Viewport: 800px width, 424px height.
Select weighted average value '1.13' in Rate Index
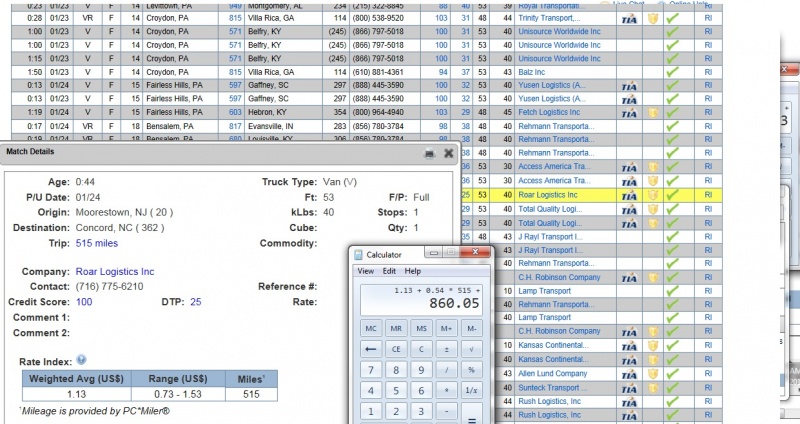pos(77,394)
